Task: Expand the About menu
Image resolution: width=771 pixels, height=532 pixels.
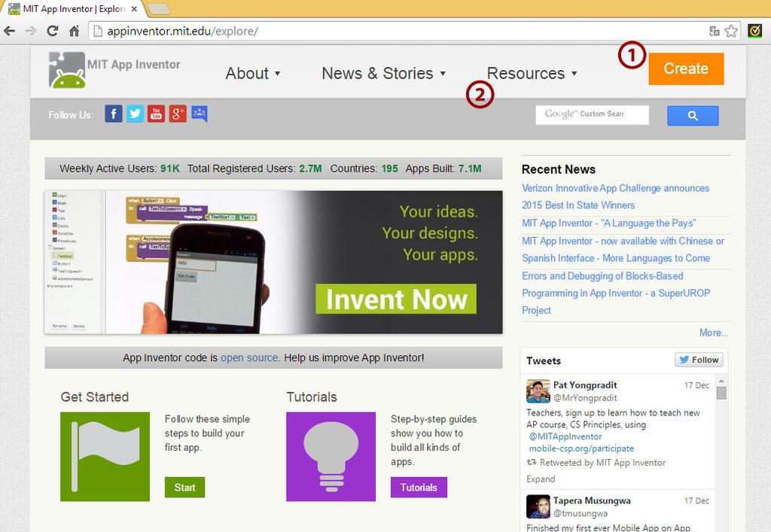Action: tap(253, 73)
